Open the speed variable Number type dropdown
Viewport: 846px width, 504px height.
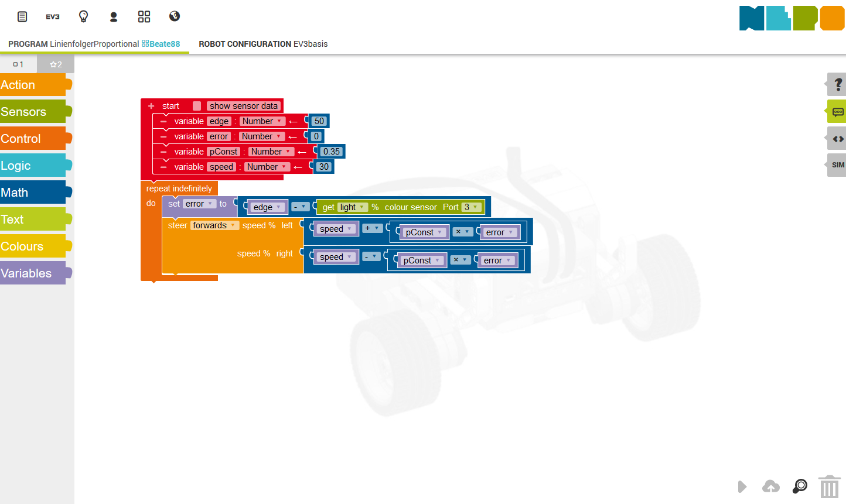click(x=267, y=167)
